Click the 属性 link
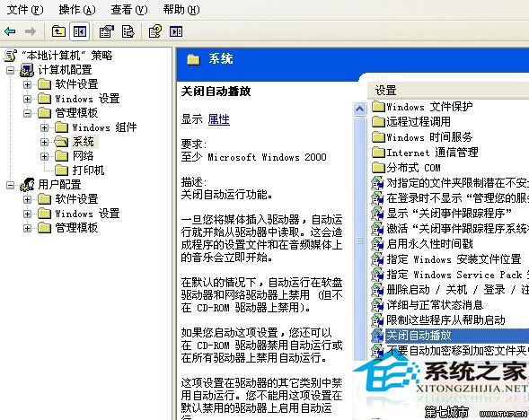529x420 pixels. click(218, 119)
